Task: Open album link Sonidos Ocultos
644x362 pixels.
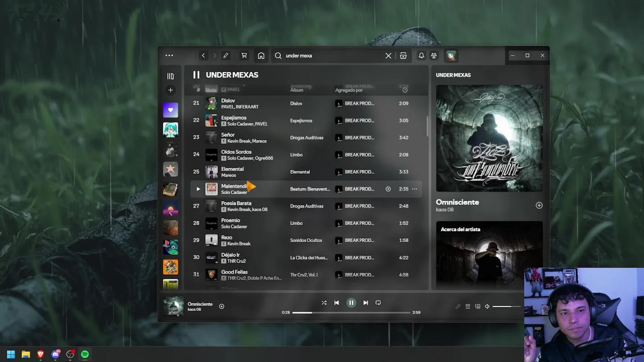Action: pyautogui.click(x=306, y=240)
